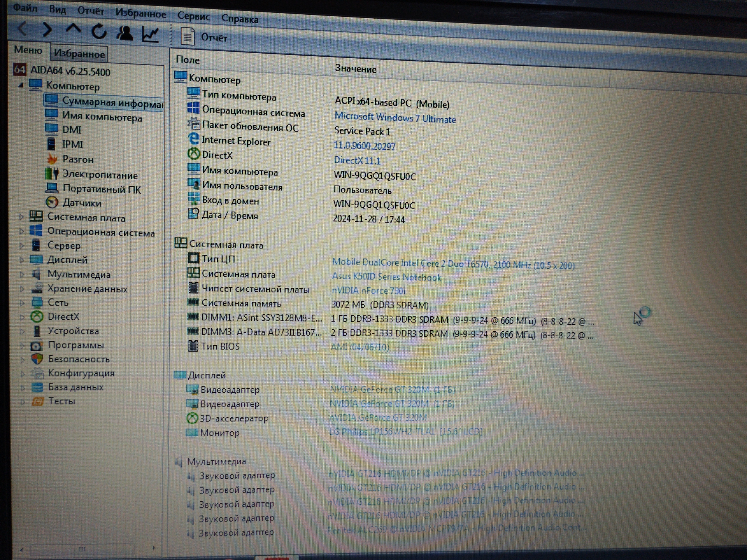Select Суммарная информация in the tree
747x560 pixels.
pos(103,102)
